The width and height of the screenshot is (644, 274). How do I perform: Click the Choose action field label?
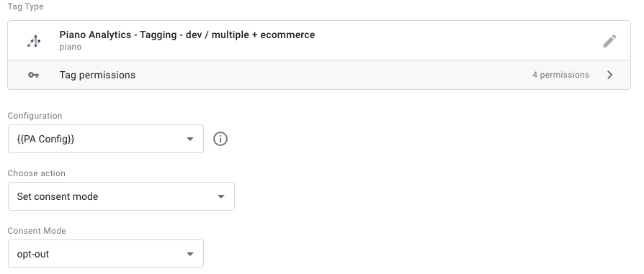[37, 173]
